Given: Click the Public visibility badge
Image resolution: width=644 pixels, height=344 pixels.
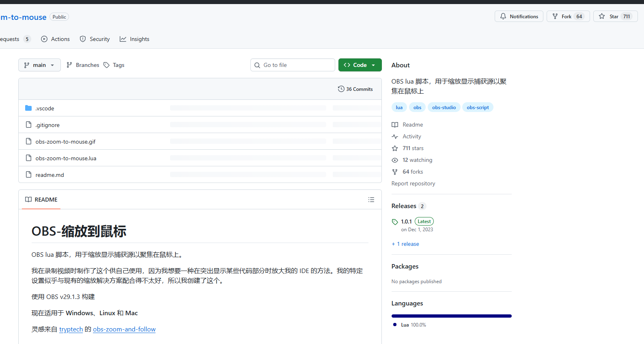Looking at the screenshot, I should click(59, 17).
